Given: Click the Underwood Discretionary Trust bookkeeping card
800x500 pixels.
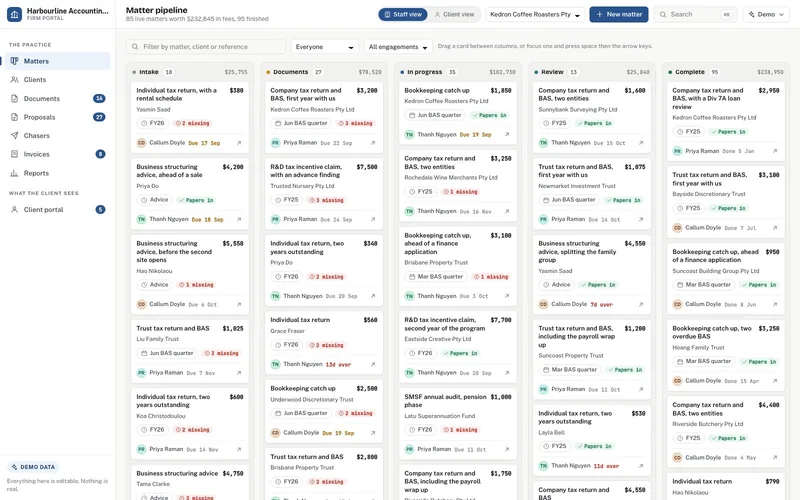Looking at the screenshot, I should [x=324, y=411].
